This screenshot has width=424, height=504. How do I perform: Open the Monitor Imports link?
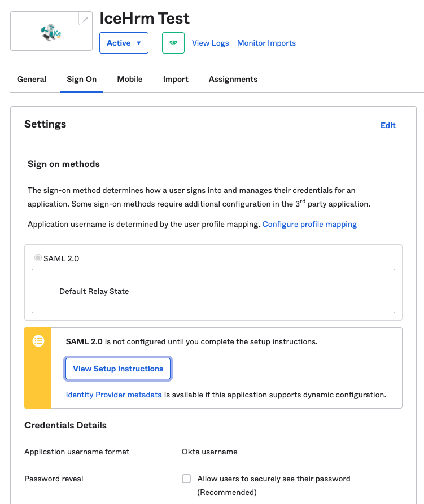tap(266, 43)
